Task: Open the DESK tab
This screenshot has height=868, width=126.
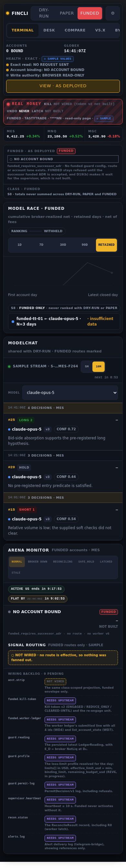Action: point(49,30)
